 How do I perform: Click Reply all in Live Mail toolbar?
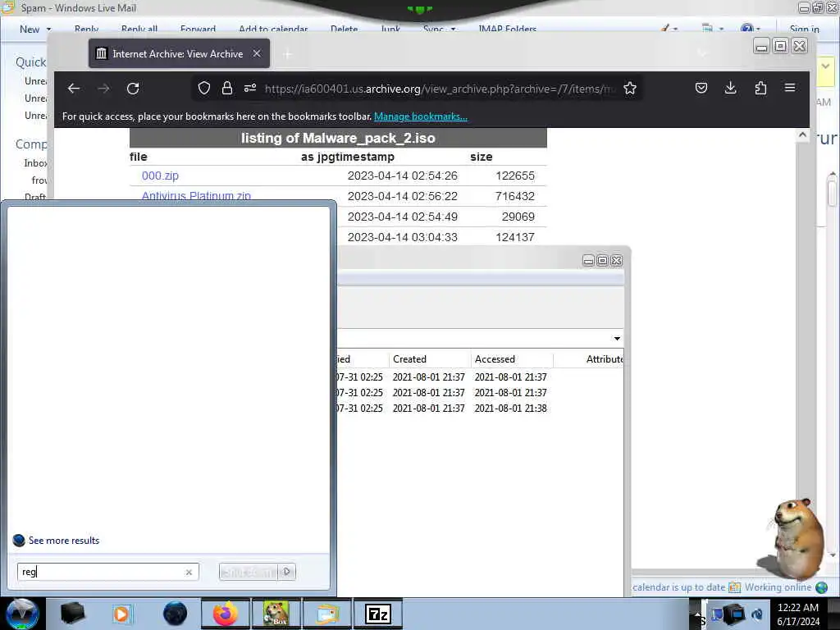click(139, 29)
